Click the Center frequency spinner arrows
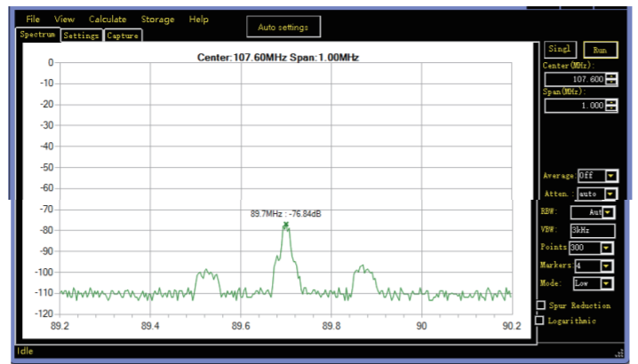638x364 pixels. pyautogui.click(x=610, y=79)
